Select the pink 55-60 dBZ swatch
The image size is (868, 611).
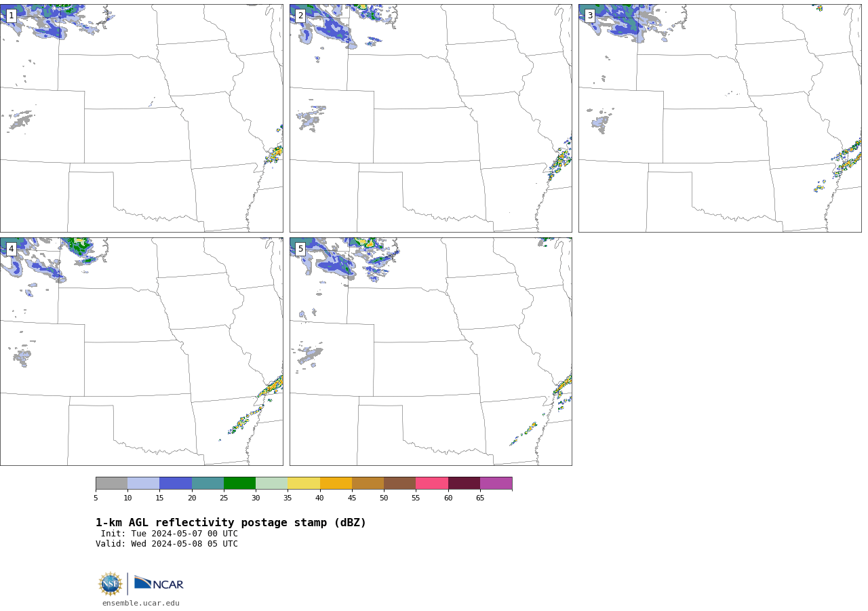coord(432,483)
